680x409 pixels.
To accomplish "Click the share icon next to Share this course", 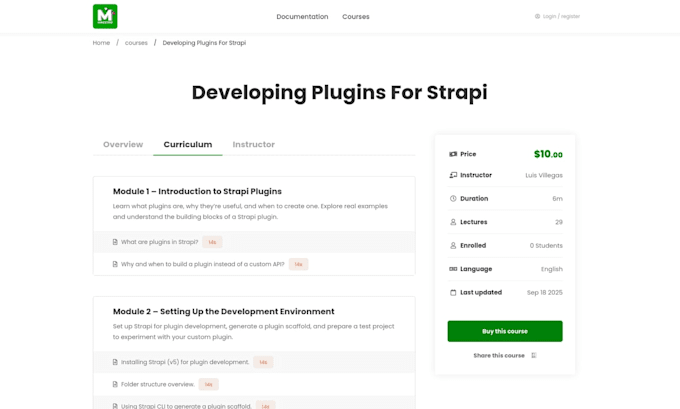I will [534, 355].
